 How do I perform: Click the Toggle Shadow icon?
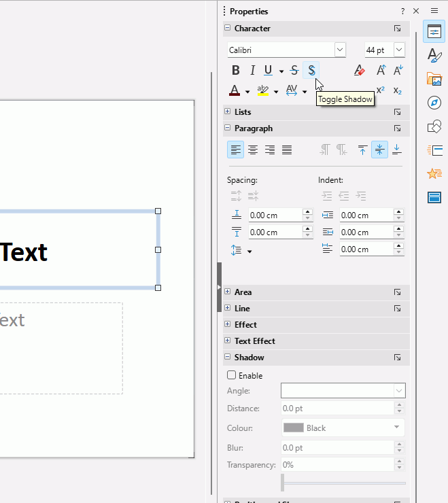[x=311, y=70]
